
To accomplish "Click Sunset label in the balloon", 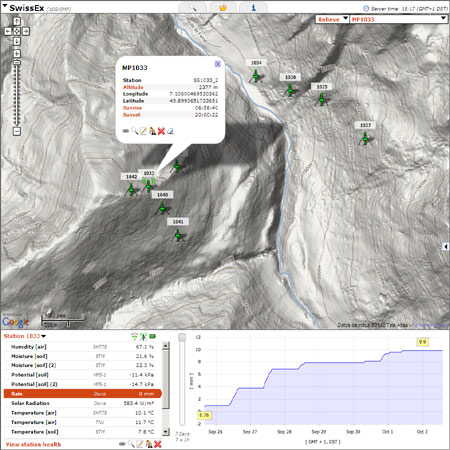I will pos(132,115).
